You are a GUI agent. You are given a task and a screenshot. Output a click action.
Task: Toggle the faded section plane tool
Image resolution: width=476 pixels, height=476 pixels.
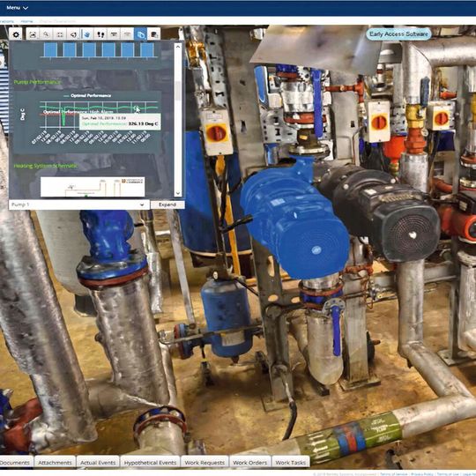click(127, 34)
